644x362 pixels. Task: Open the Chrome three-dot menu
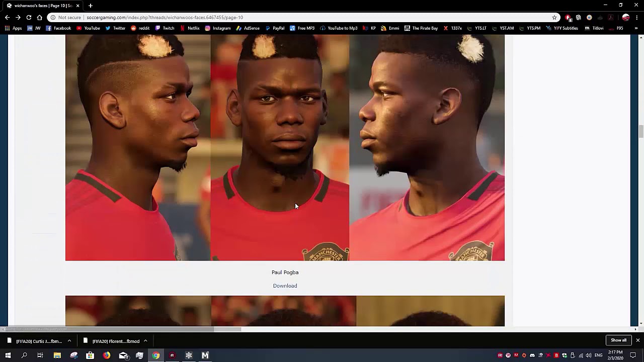pyautogui.click(x=637, y=17)
